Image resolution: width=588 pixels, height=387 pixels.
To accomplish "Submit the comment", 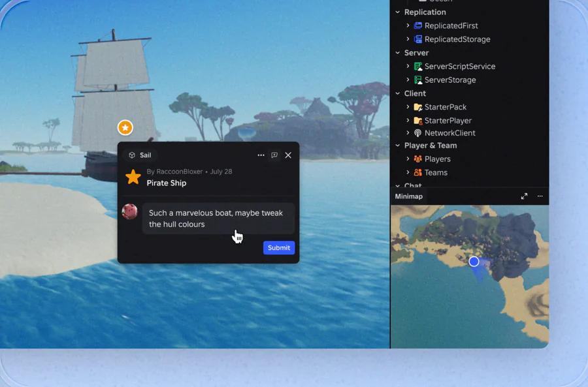I will 279,247.
